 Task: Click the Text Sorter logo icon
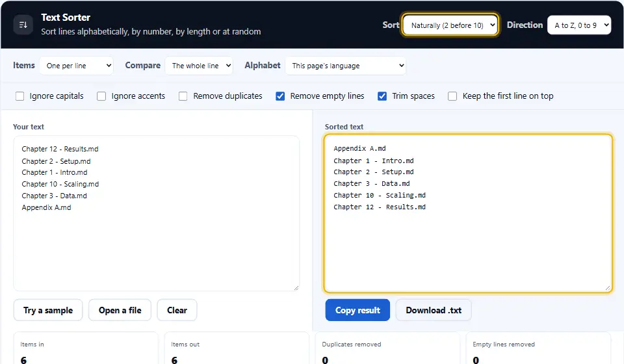[23, 25]
